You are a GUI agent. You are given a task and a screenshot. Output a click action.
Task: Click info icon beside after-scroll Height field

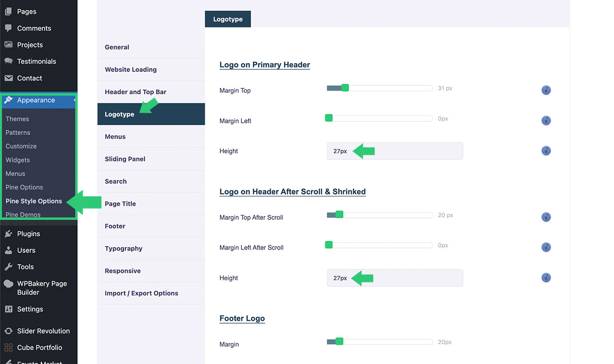click(546, 278)
